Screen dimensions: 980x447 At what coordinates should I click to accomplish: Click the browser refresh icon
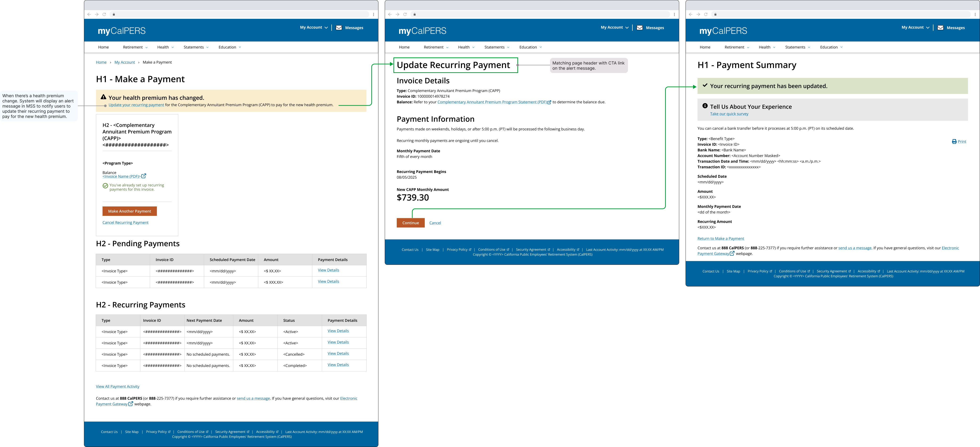tap(104, 14)
